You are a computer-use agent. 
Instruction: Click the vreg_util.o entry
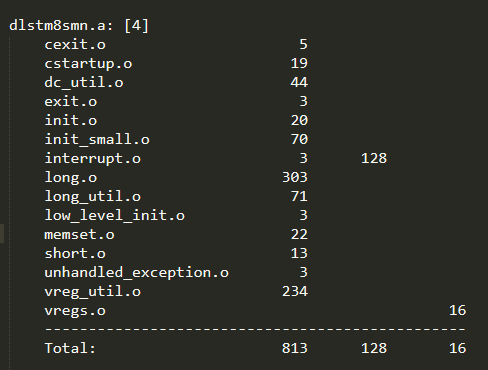[x=93, y=292]
